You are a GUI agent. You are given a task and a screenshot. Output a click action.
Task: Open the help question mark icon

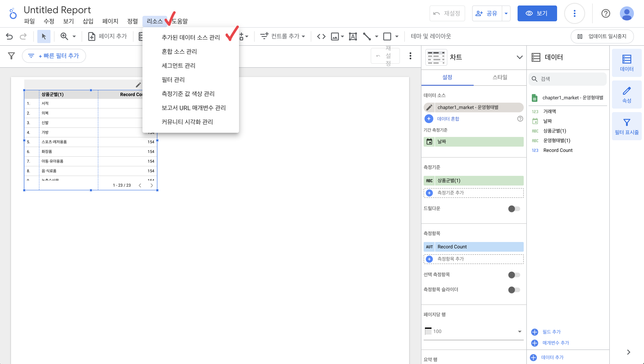[606, 13]
